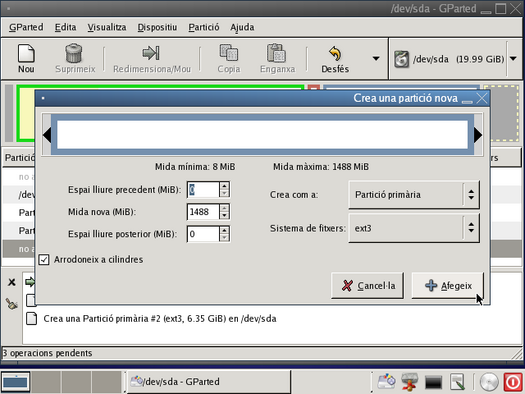Click the broom clear operations list icon
525x394 pixels.
(12, 304)
